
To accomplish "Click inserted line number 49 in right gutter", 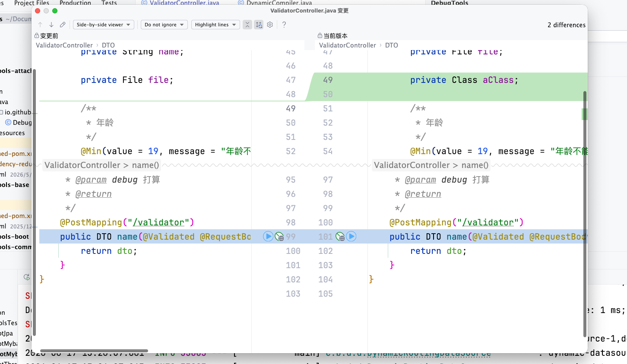I will point(328,80).
